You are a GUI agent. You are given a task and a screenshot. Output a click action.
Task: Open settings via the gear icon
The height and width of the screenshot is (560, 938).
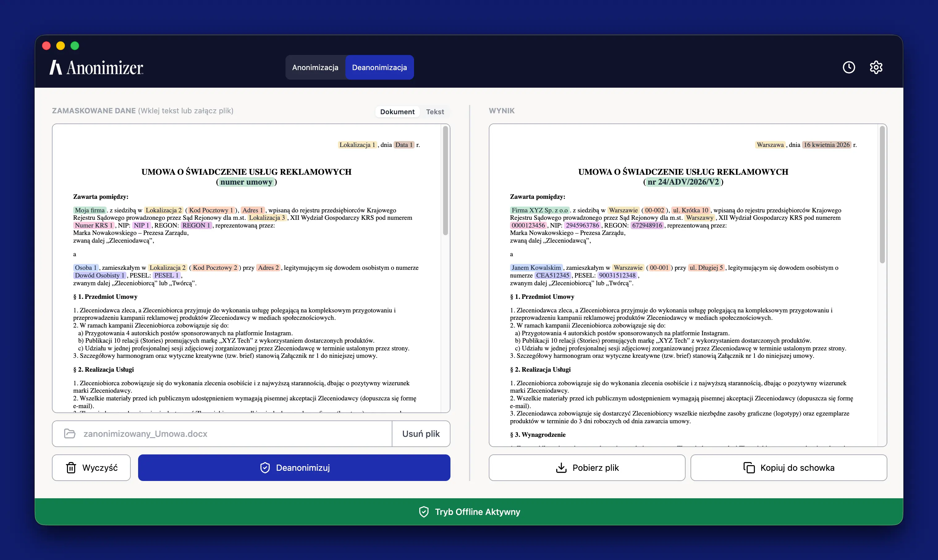point(876,67)
